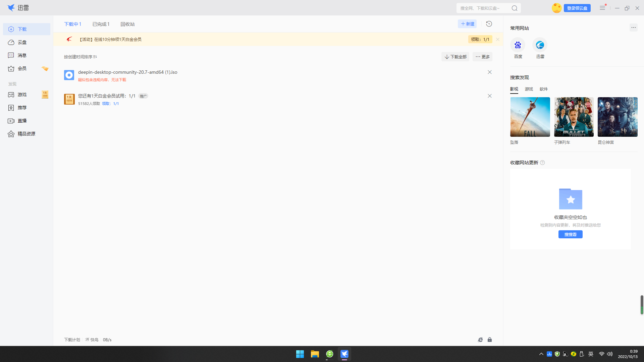Click the search magnifier icon
Screen dimensions: 644x362
pos(515,8)
